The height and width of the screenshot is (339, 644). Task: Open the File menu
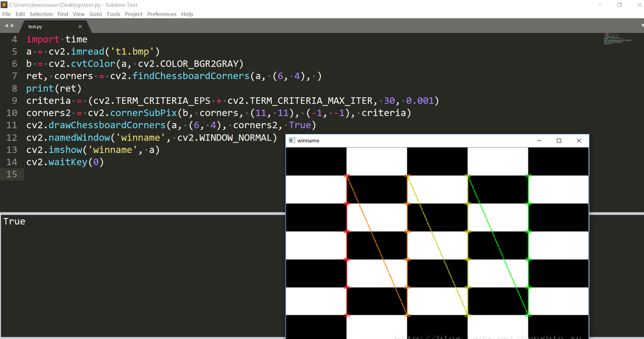point(6,14)
